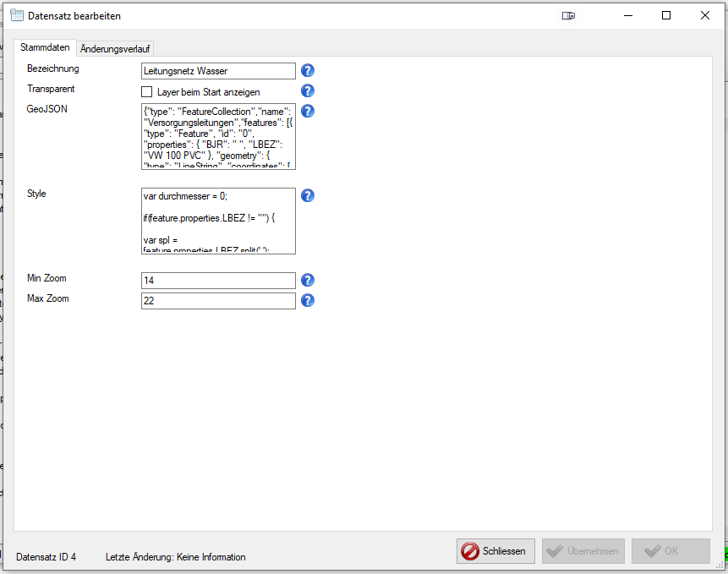The height and width of the screenshot is (574, 728).
Task: Click the small monitor icon in title bar
Action: tap(569, 15)
